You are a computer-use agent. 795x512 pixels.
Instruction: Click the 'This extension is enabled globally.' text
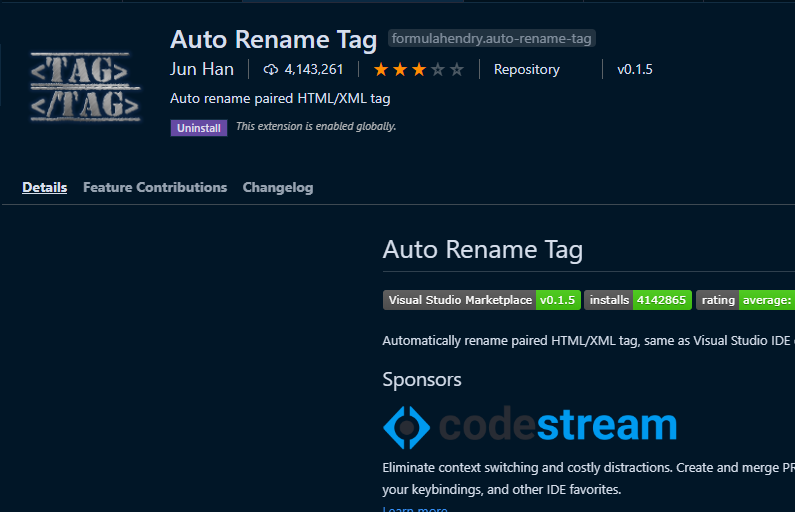tap(316, 126)
